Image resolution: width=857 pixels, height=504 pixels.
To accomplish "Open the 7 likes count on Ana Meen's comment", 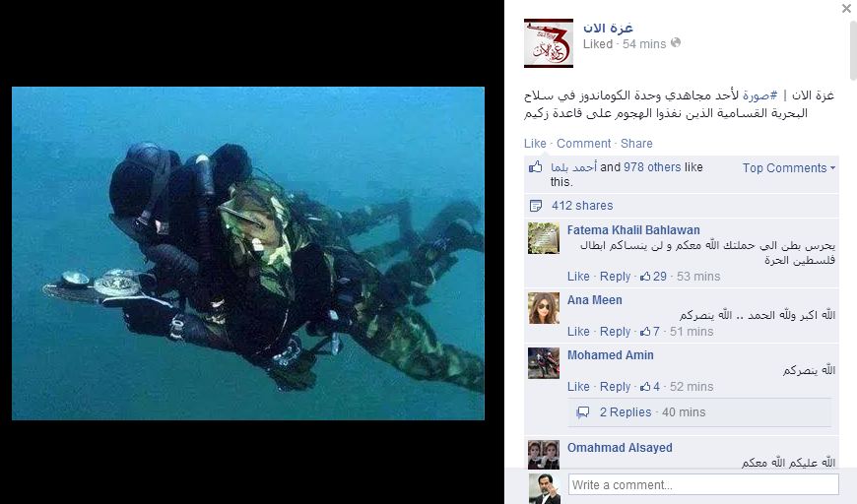I will 650,332.
